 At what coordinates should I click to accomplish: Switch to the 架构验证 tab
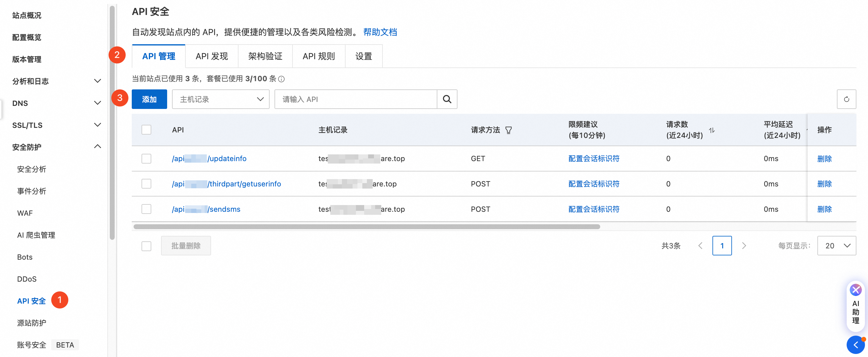click(265, 56)
